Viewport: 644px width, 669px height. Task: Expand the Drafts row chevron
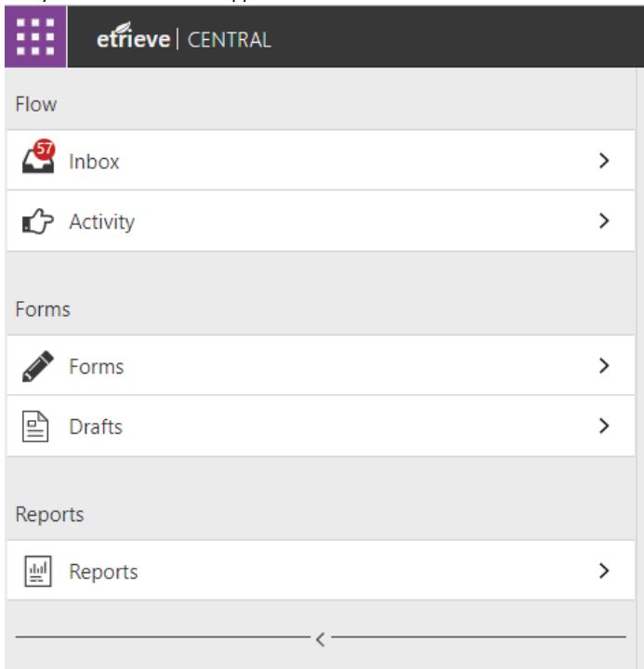point(603,426)
